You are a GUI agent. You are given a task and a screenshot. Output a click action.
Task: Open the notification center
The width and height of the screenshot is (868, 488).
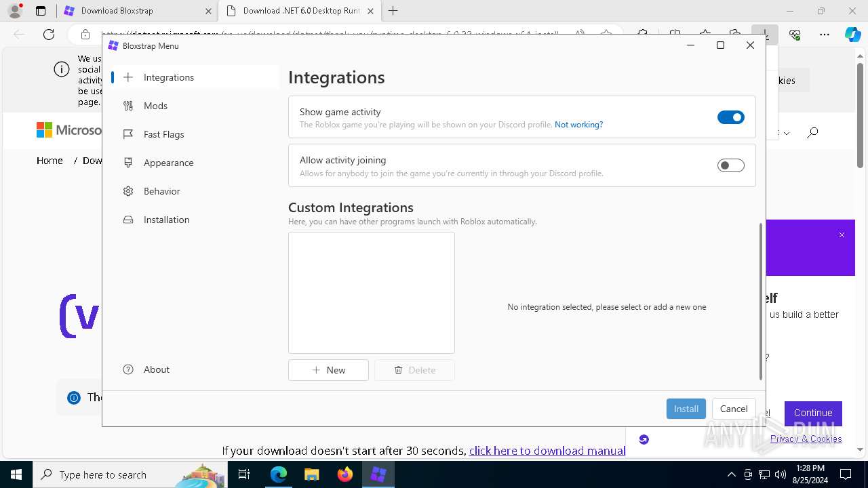coord(846,474)
